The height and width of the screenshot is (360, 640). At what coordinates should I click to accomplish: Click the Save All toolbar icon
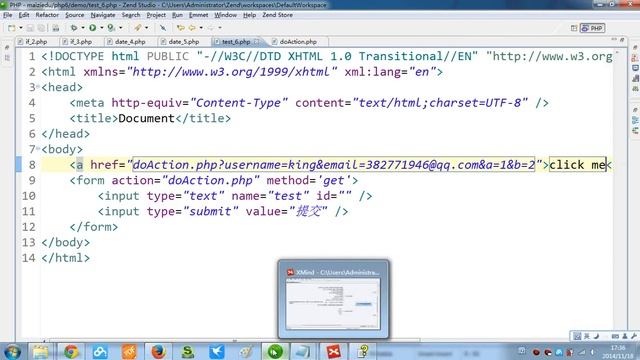(x=41, y=28)
